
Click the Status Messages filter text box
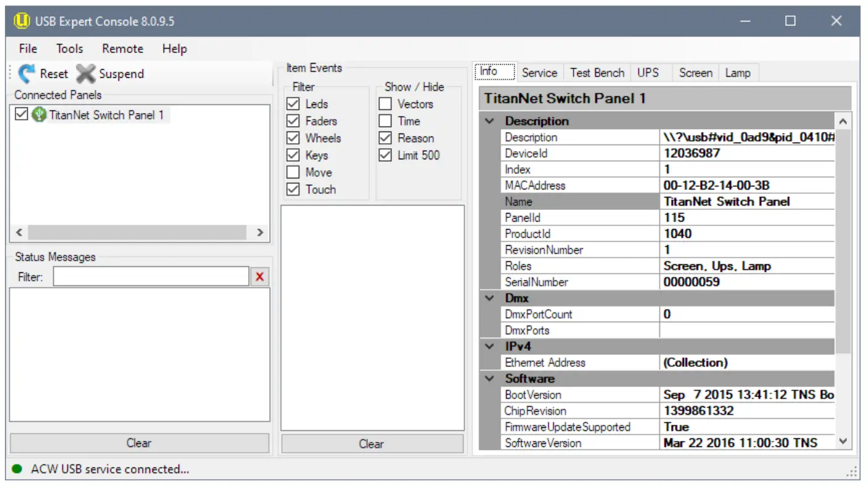151,277
